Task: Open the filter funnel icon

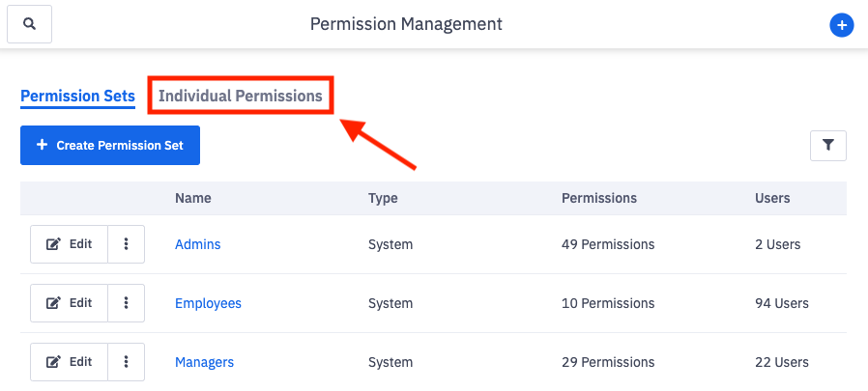Action: pos(828,146)
